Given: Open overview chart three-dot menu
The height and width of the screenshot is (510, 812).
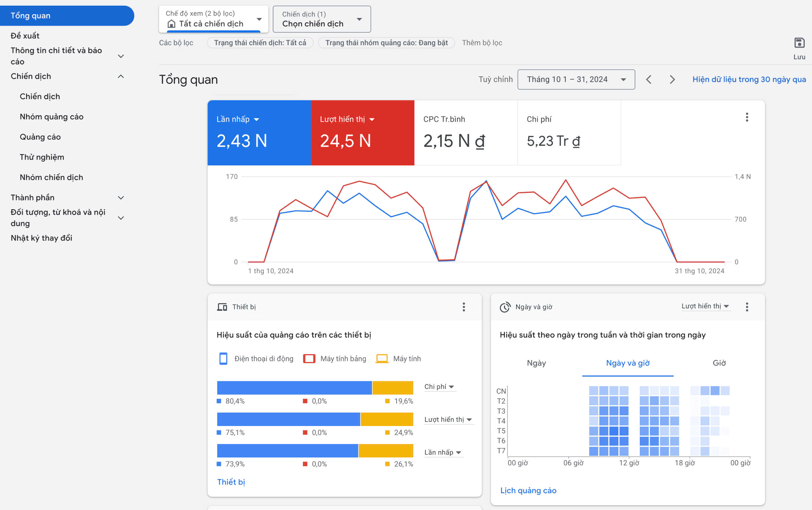Looking at the screenshot, I should pyautogui.click(x=747, y=117).
